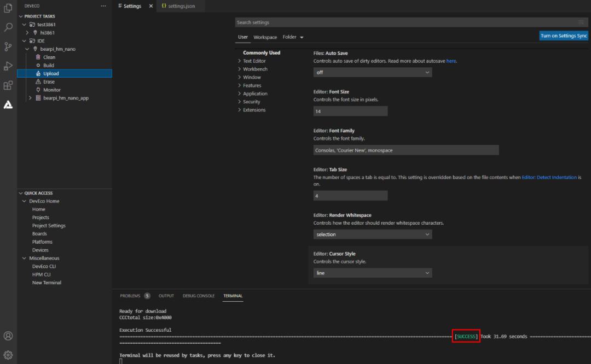
Task: Click the test3861 project icon
Action: 32,25
